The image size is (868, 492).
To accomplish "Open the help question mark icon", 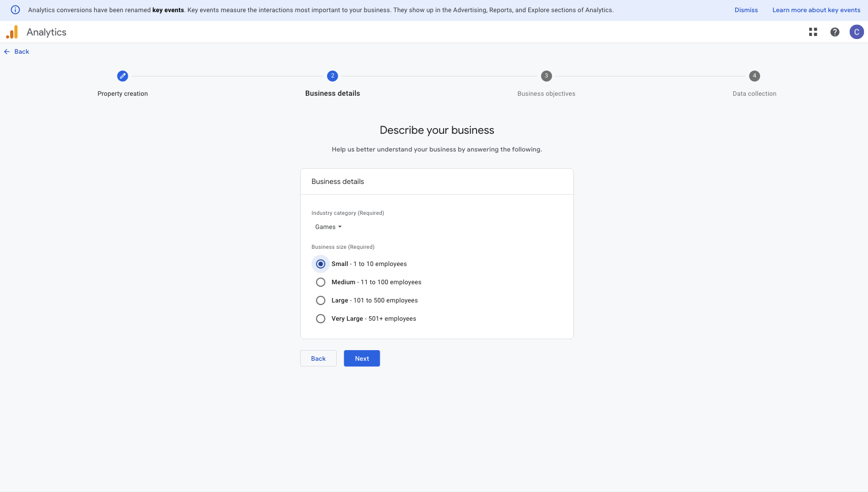I will coord(835,32).
